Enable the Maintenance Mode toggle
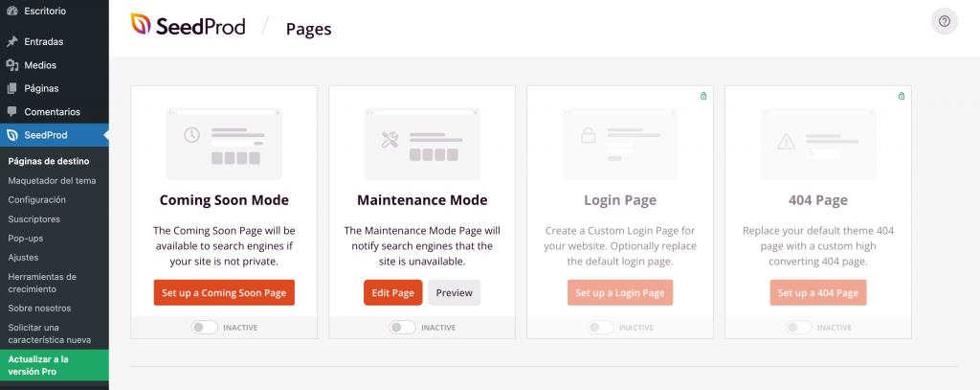Image resolution: width=980 pixels, height=390 pixels. coord(402,327)
